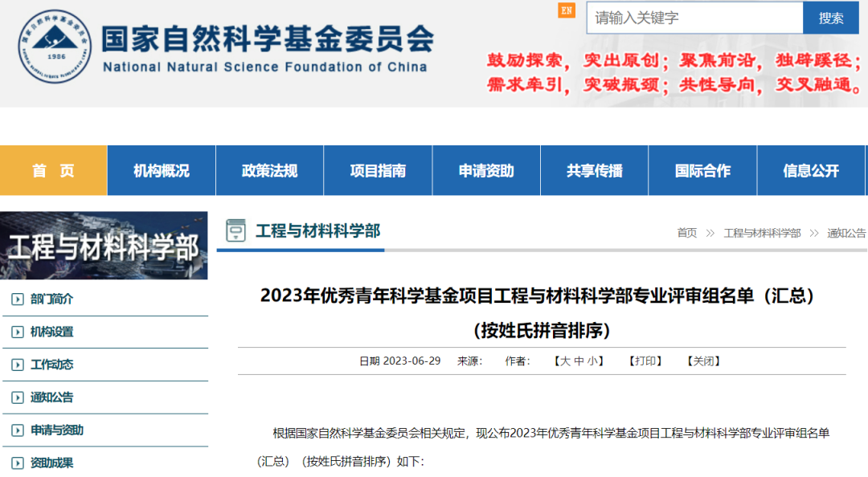Open the 机构概况 navigation menu

(x=161, y=170)
